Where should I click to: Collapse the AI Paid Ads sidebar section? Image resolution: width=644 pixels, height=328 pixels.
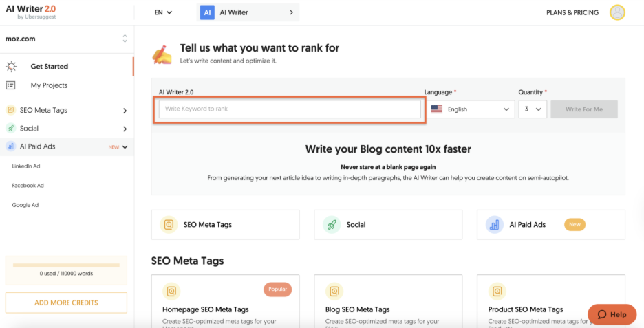(125, 147)
